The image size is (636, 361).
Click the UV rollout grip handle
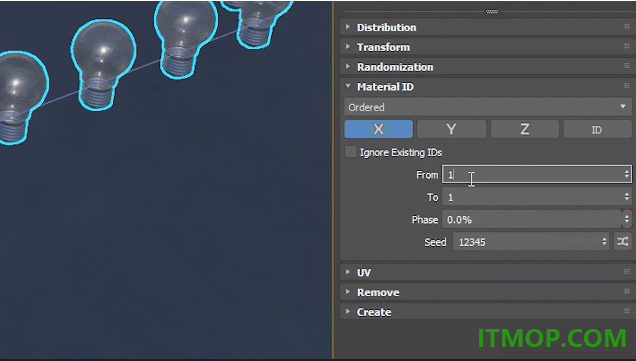coord(627,271)
